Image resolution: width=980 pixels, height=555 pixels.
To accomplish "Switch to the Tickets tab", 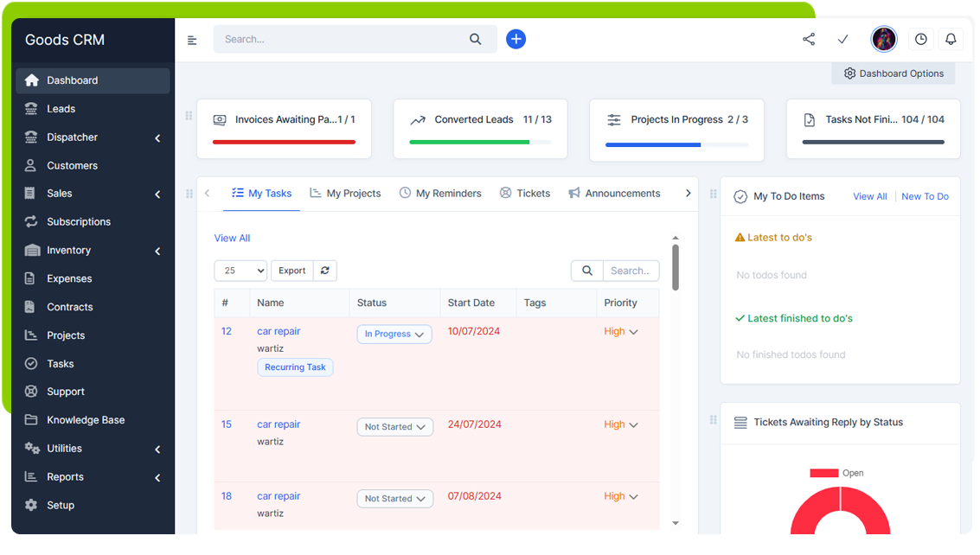I will [x=525, y=194].
